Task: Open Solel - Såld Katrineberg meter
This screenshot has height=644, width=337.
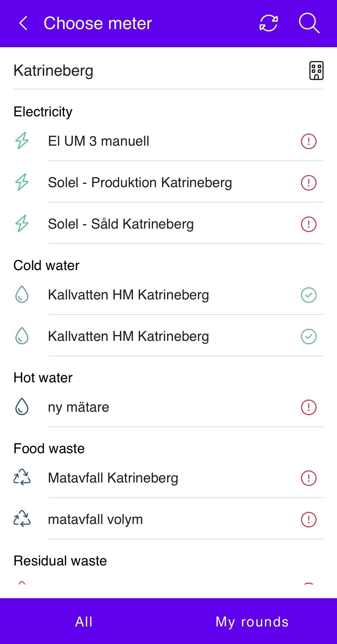Action: tap(121, 224)
